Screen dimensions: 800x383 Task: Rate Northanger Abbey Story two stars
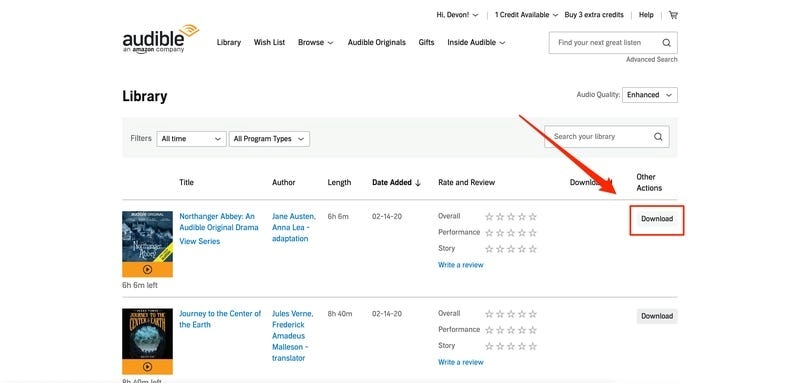pyautogui.click(x=500, y=249)
